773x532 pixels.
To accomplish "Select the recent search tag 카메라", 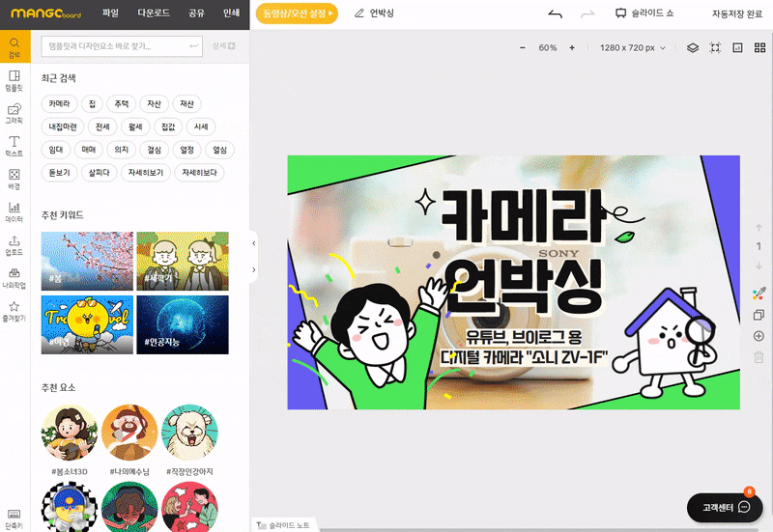I will pos(59,104).
